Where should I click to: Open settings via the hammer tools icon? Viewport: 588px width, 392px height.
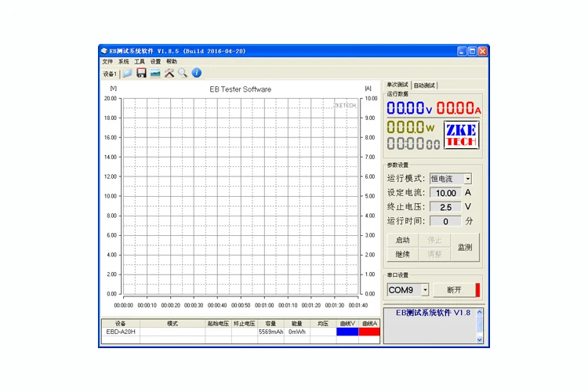[x=169, y=73]
